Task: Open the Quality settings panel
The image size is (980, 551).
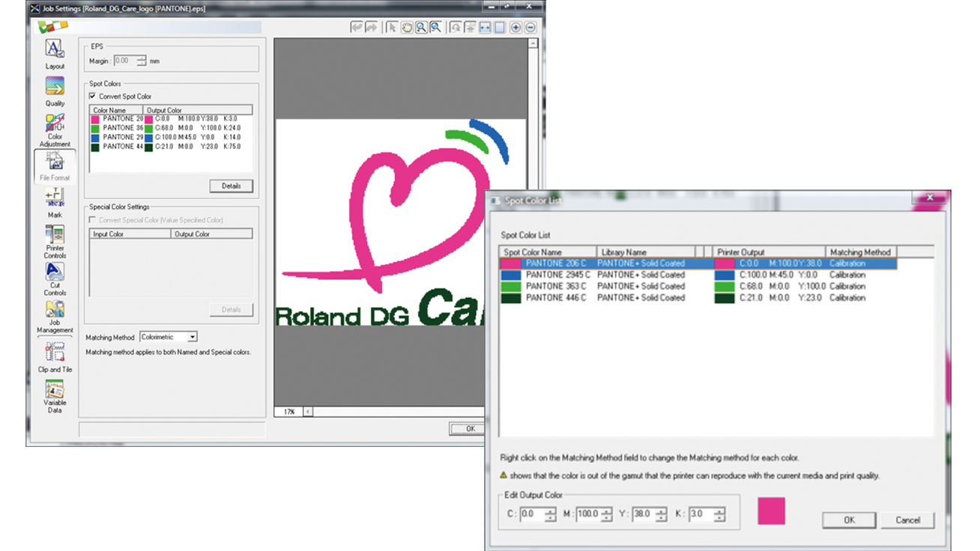Action: [x=55, y=90]
